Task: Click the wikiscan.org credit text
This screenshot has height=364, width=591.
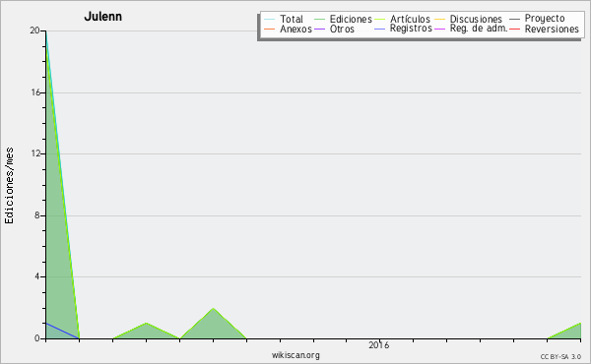Action: (295, 355)
